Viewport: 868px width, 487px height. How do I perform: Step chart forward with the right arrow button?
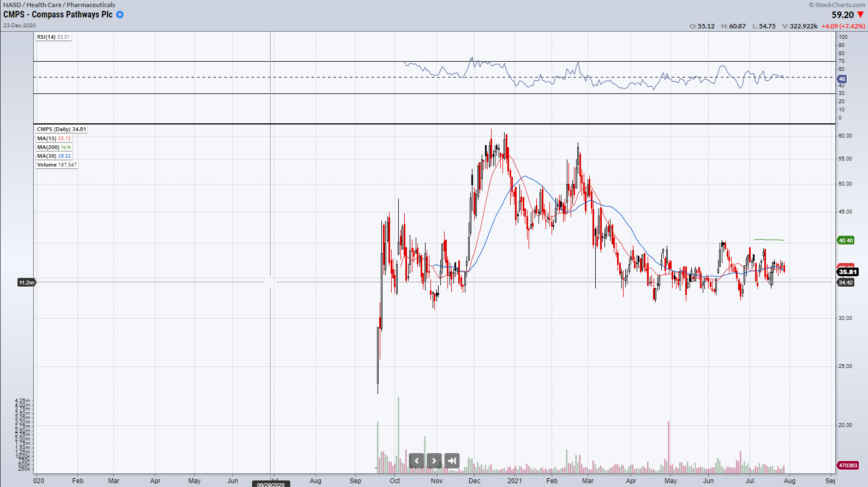pyautogui.click(x=434, y=461)
